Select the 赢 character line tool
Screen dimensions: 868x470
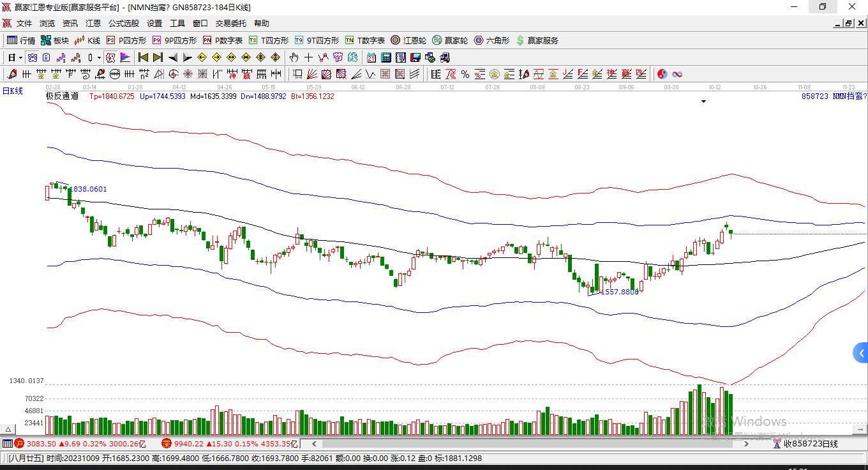[246, 74]
